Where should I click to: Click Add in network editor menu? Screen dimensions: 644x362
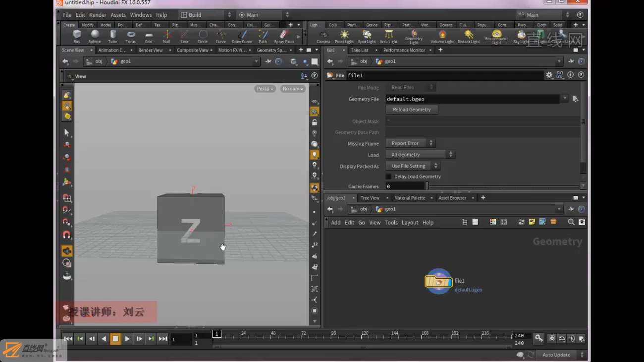pyautogui.click(x=336, y=223)
